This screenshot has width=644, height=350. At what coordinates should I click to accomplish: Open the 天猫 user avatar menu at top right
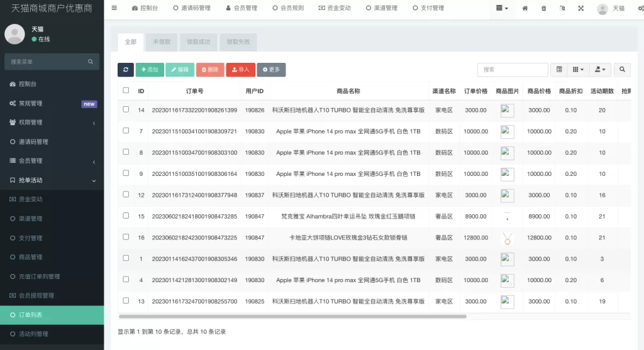[611, 9]
